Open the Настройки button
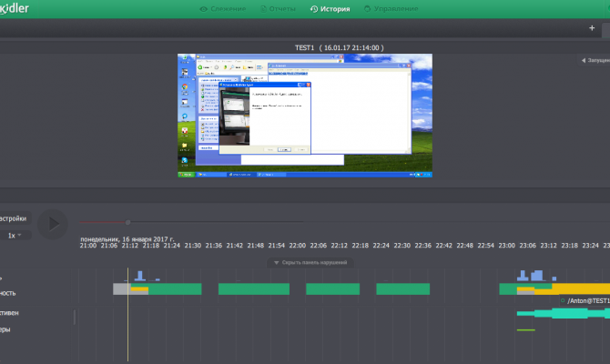The image size is (610, 364). click(x=14, y=218)
